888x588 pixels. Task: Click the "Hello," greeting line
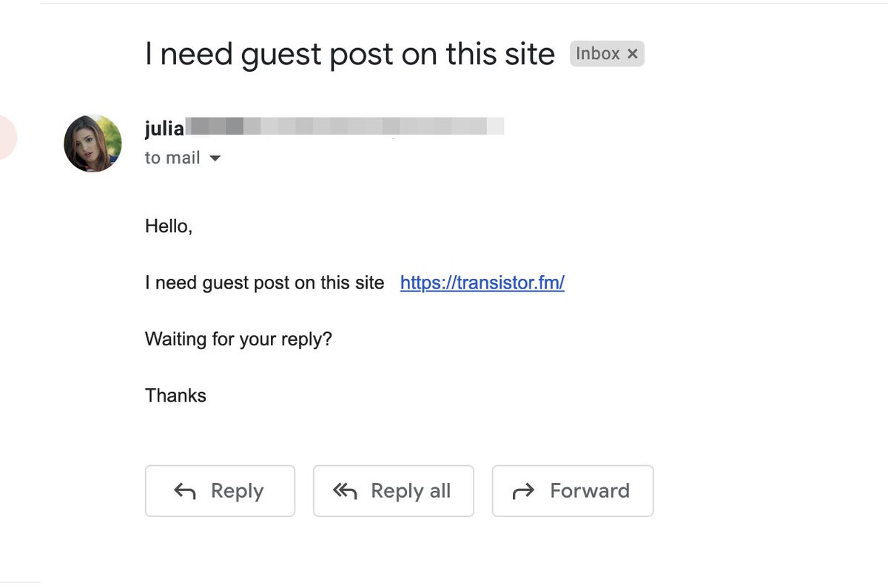pyautogui.click(x=169, y=226)
